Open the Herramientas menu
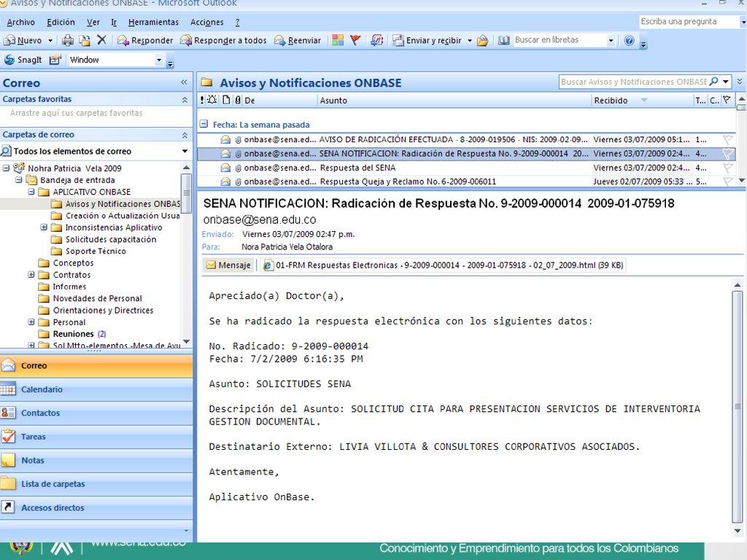 (153, 22)
